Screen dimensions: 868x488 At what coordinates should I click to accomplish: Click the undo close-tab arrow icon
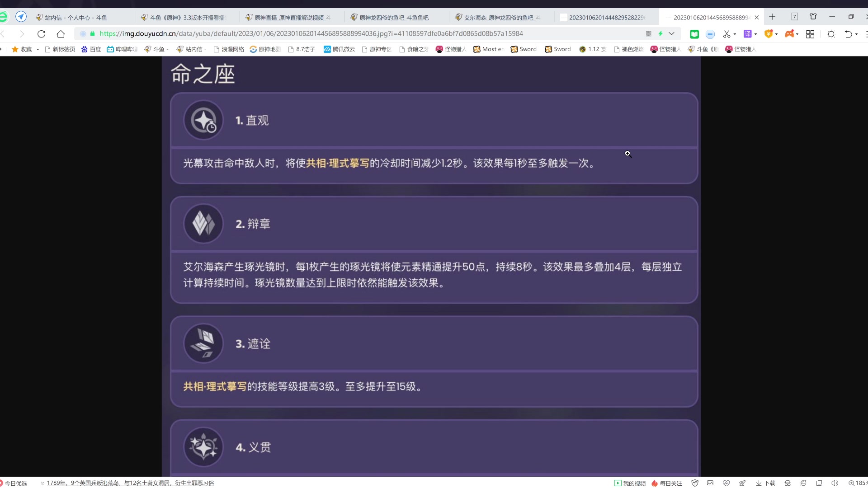pos(848,34)
